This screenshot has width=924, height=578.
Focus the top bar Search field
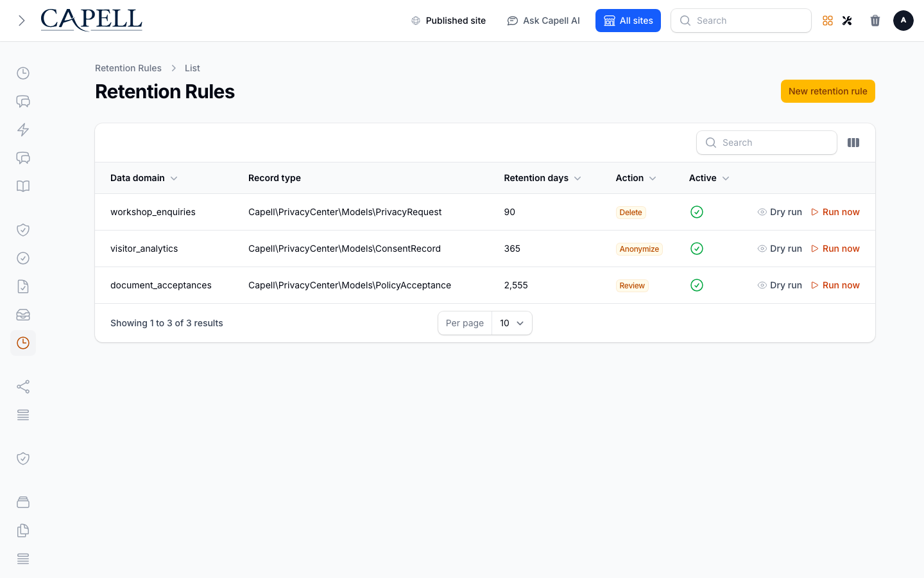(741, 21)
